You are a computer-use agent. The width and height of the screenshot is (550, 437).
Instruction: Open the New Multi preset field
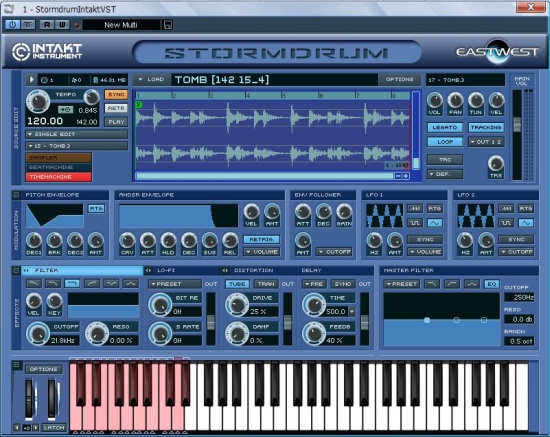(121, 25)
